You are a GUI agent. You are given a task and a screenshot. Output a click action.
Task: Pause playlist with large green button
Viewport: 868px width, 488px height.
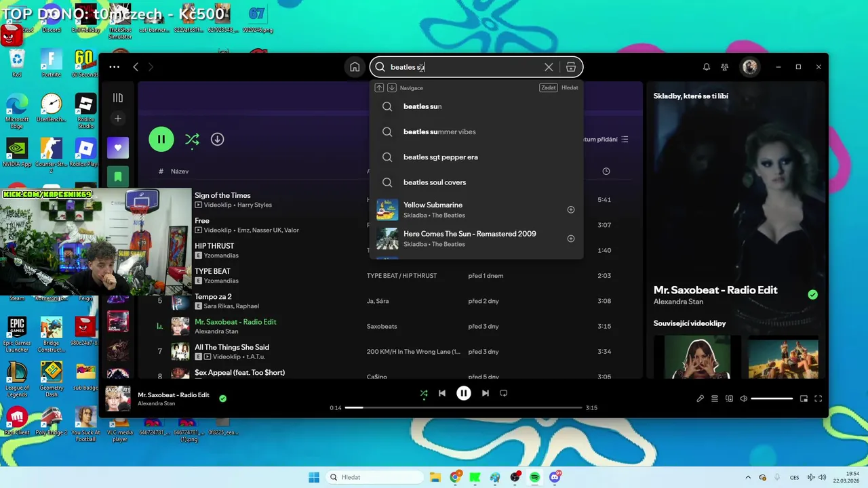[x=161, y=139]
